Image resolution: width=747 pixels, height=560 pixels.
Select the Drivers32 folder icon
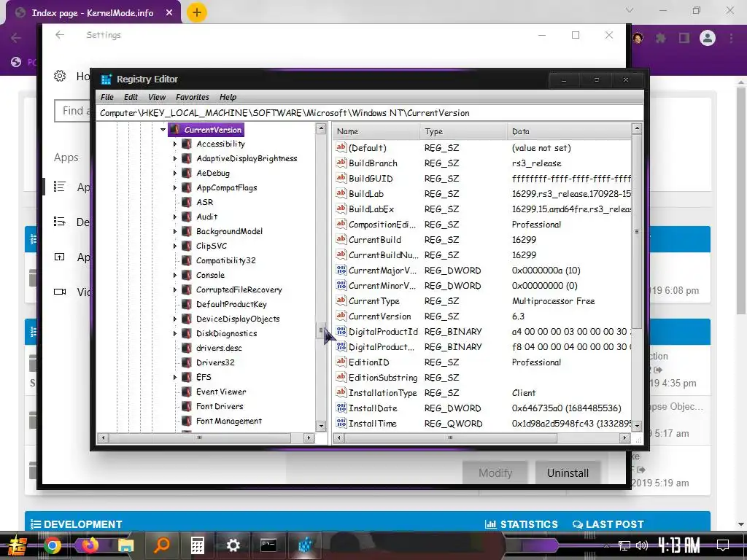187,363
